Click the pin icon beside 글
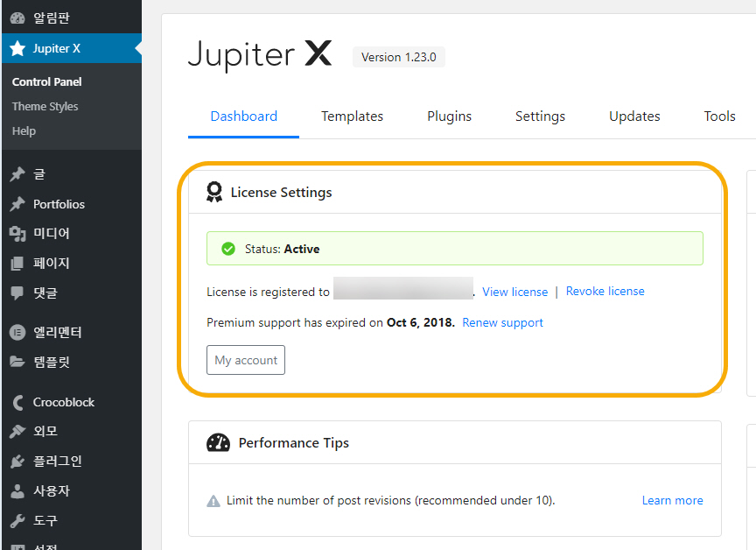The height and width of the screenshot is (550, 756). tap(17, 174)
